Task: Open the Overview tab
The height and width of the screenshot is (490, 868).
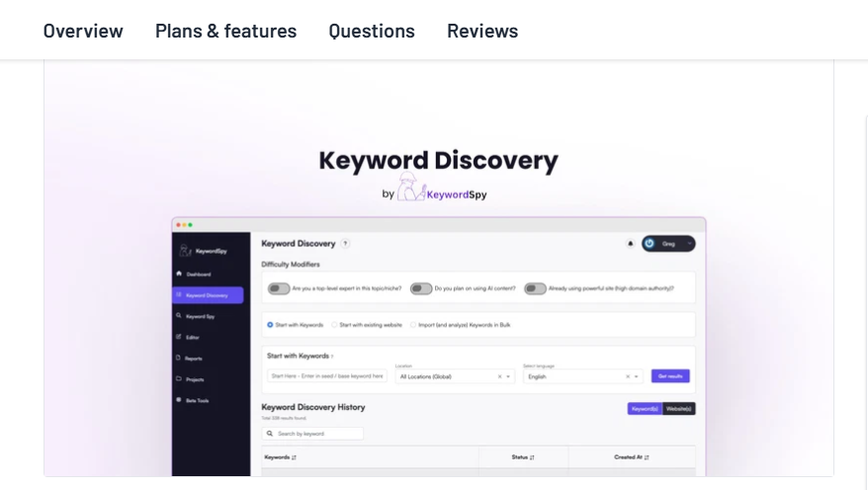Action: [x=83, y=31]
